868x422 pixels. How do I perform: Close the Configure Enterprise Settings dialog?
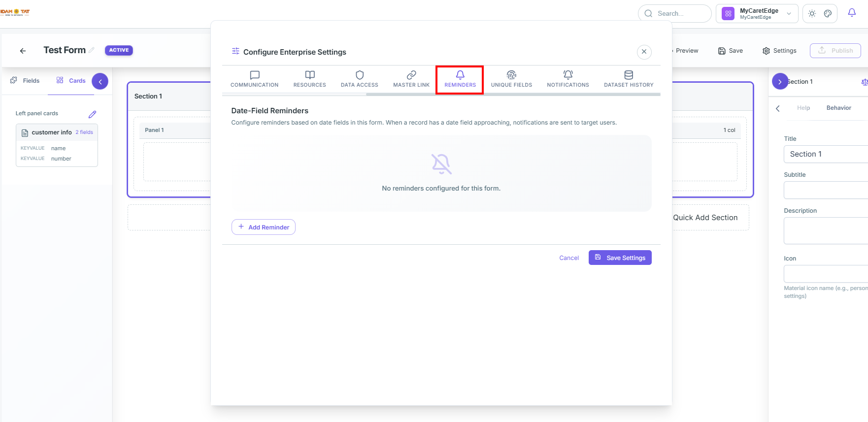click(x=644, y=52)
